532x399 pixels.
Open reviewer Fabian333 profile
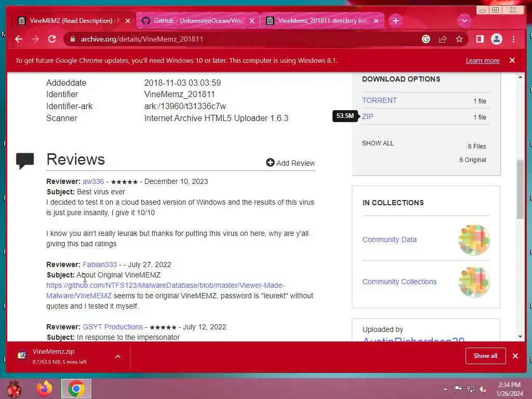100,264
